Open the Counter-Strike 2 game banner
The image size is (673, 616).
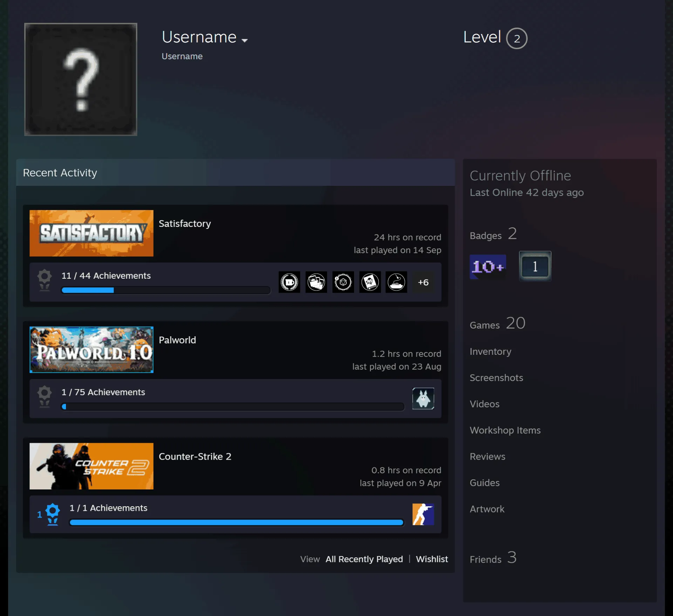point(91,466)
